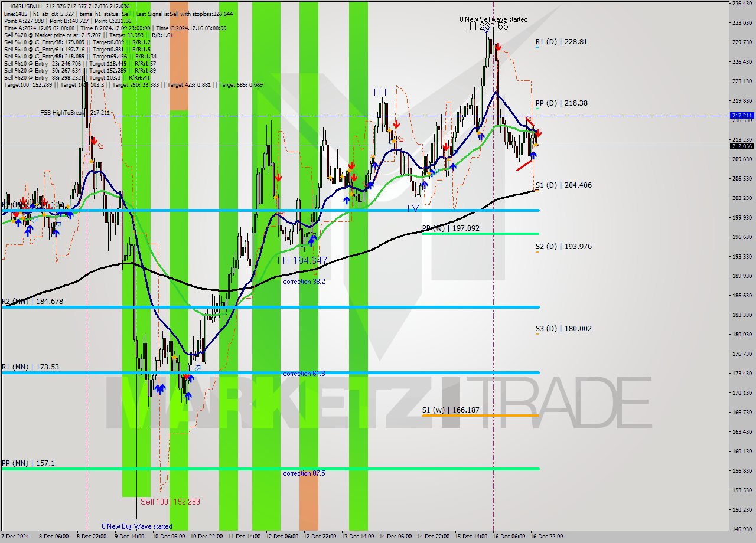This screenshot has height=543, width=756.
Task: Click the PP (MN) | 157.1 label
Action: point(28,463)
